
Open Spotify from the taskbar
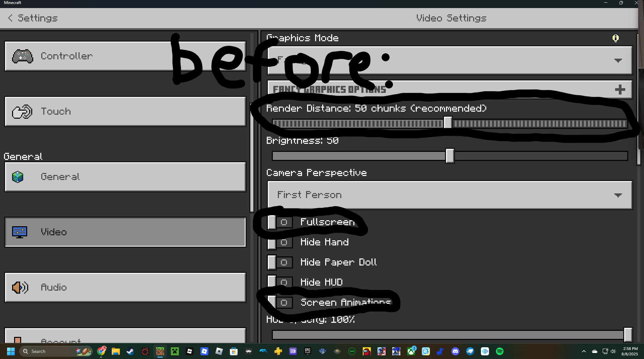[x=500, y=351]
